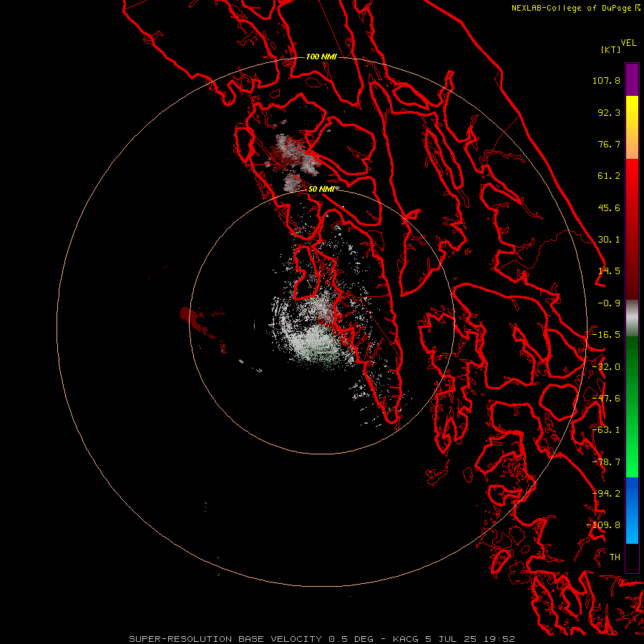Screen dimensions: 644x644
Task: Select the 30.1 scale value
Action: (609, 240)
